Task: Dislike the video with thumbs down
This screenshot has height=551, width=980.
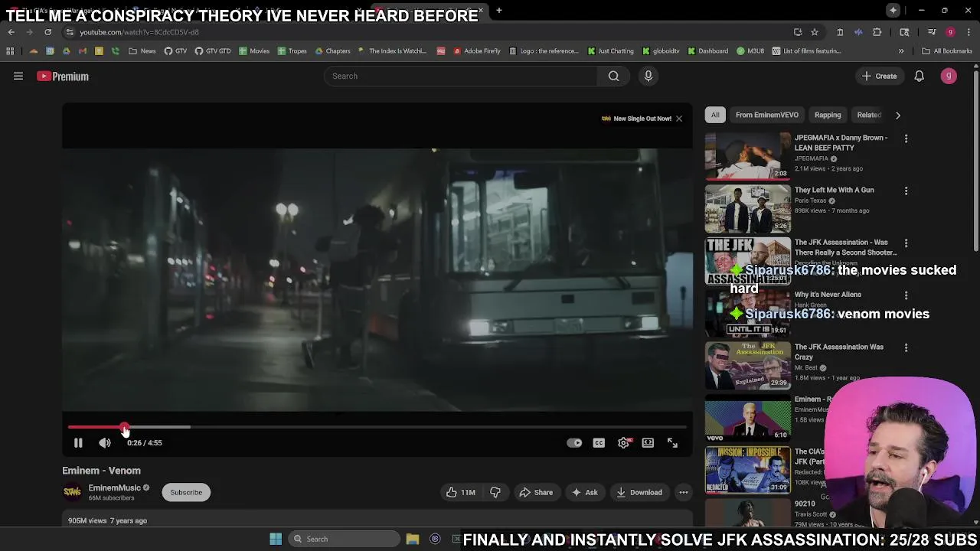Action: (x=495, y=492)
